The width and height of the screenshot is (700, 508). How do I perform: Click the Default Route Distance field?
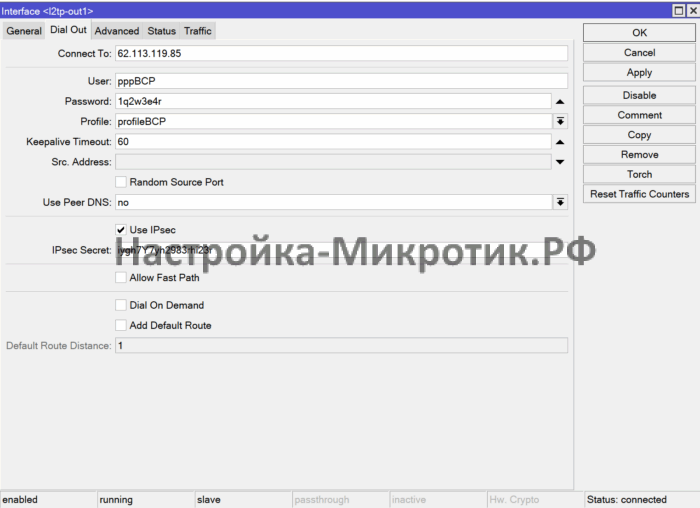click(342, 345)
